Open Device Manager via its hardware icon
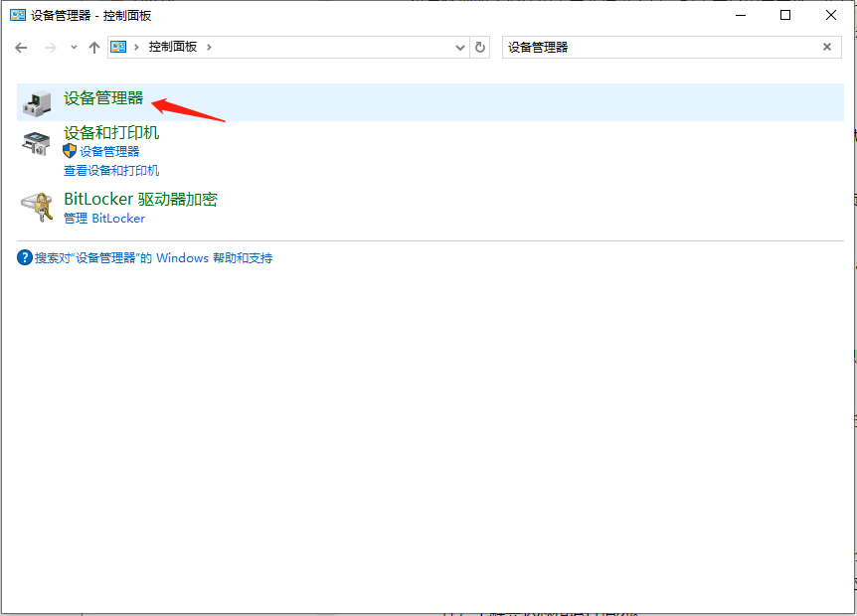857x616 pixels. click(x=36, y=102)
